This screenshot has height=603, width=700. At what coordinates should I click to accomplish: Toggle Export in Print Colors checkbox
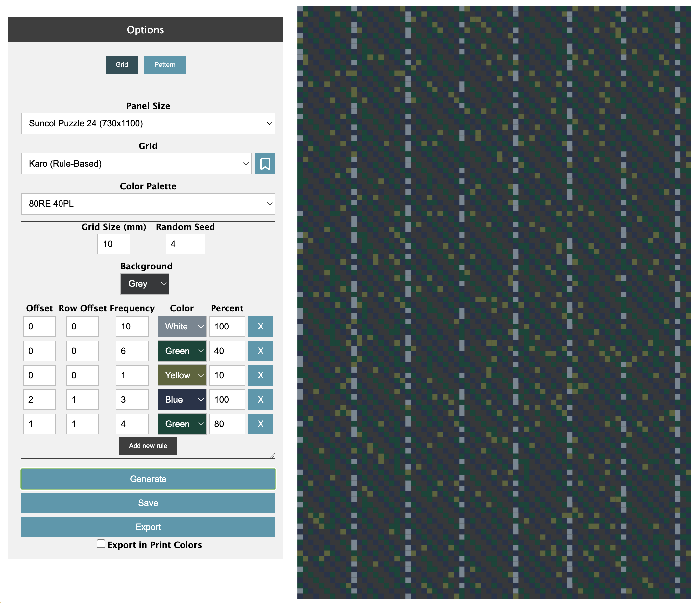coord(101,543)
